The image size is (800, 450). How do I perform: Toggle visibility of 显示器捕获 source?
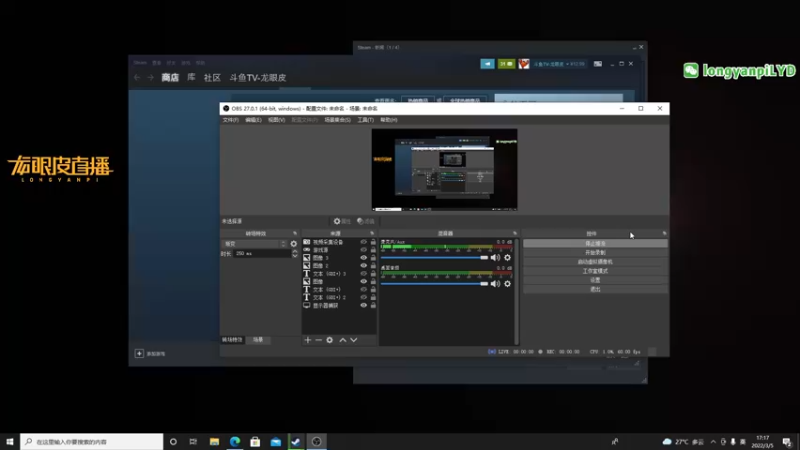click(363, 305)
